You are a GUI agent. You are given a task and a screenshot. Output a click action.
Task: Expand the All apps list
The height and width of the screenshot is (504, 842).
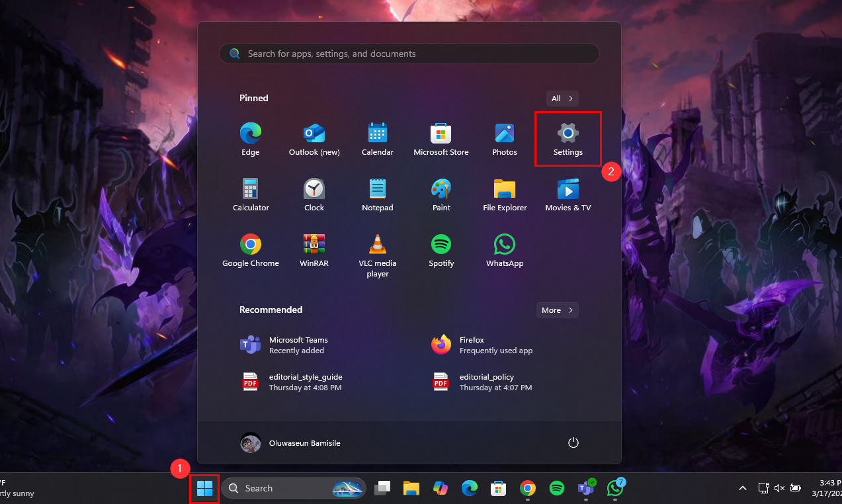pos(562,99)
